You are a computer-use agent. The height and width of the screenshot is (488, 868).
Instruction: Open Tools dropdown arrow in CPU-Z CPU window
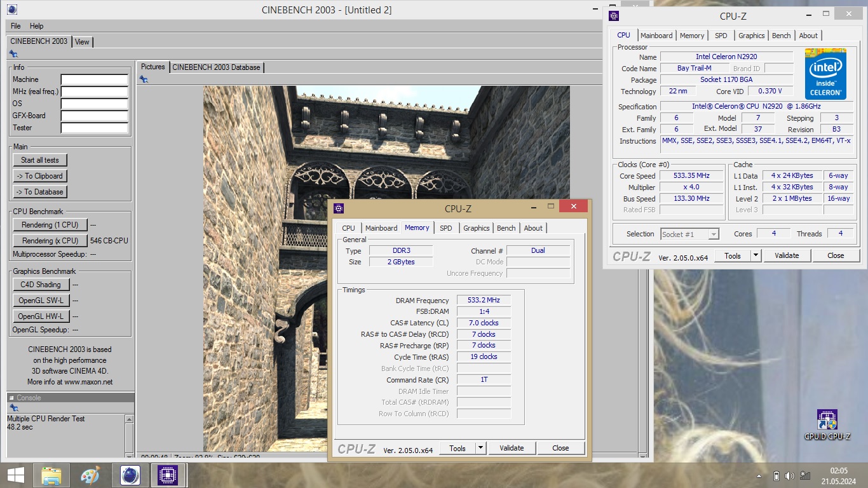pos(756,255)
